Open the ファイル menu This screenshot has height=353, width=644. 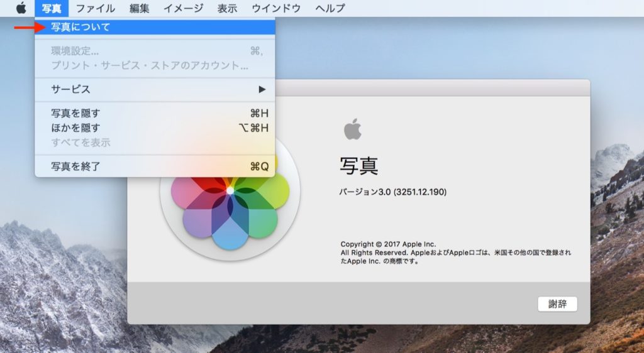(96, 8)
